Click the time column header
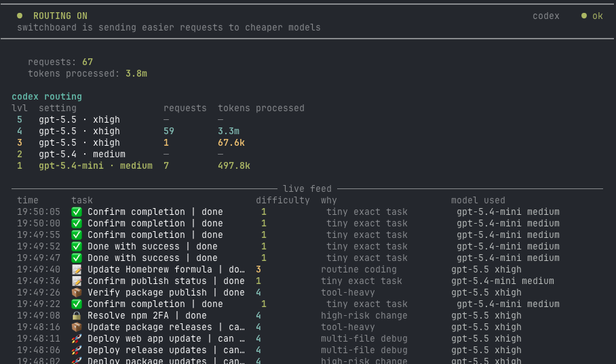616x364 pixels. point(28,200)
